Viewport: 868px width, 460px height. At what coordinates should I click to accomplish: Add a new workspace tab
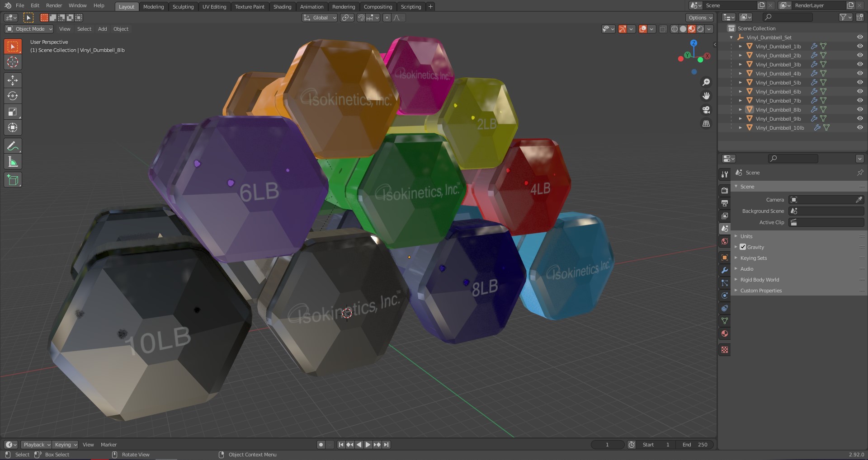pos(430,6)
